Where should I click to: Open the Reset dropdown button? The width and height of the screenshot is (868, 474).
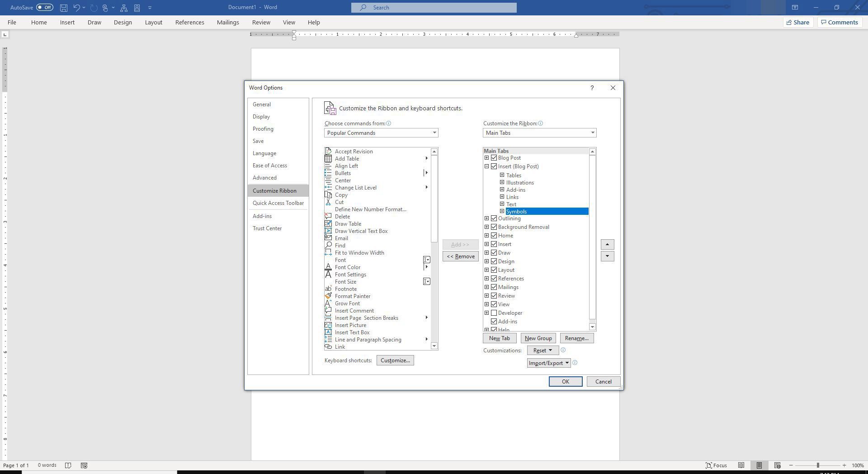point(542,351)
